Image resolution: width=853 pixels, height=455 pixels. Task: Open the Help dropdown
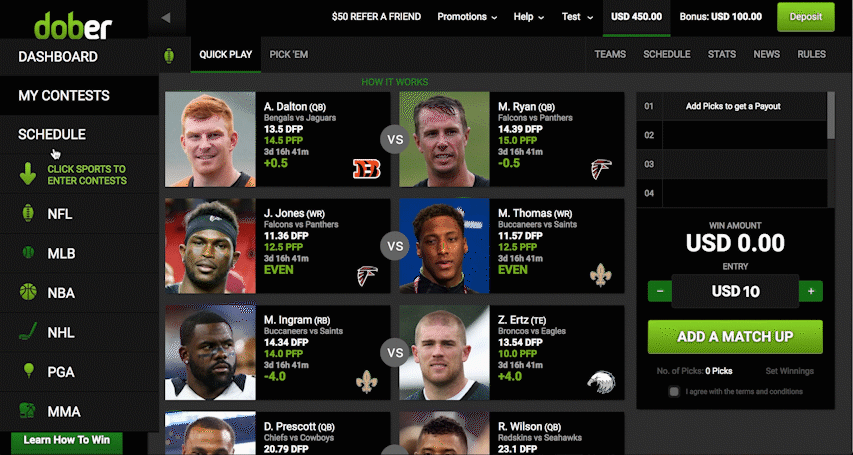click(x=529, y=17)
